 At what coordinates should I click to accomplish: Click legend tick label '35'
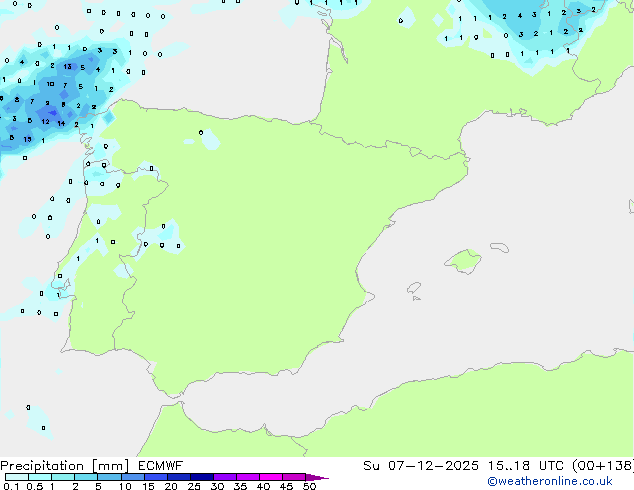pyautogui.click(x=240, y=486)
